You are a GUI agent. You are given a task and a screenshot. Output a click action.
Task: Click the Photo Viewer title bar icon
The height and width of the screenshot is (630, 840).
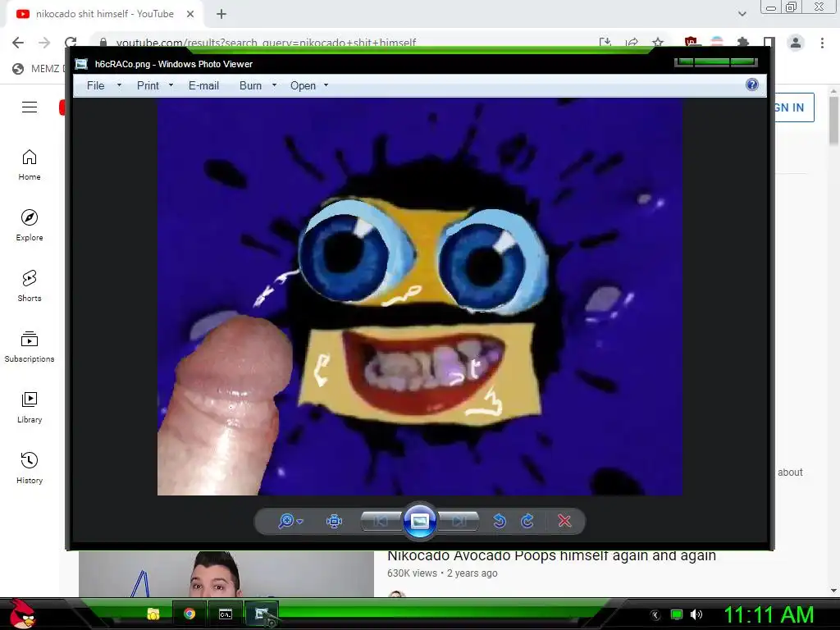click(81, 64)
